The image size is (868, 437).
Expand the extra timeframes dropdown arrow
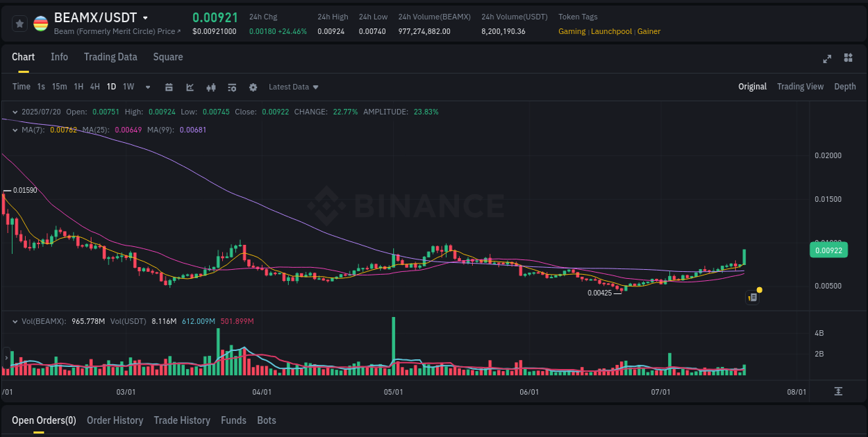147,87
